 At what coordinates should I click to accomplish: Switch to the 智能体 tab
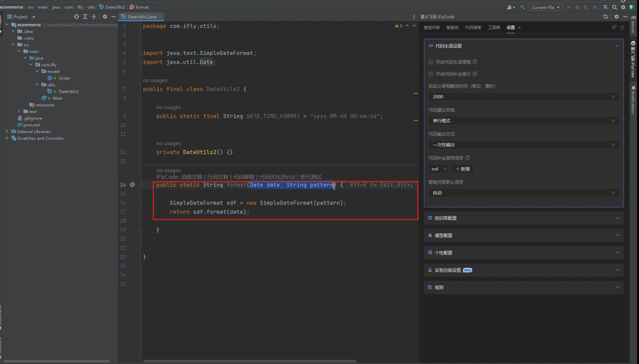[x=453, y=27]
